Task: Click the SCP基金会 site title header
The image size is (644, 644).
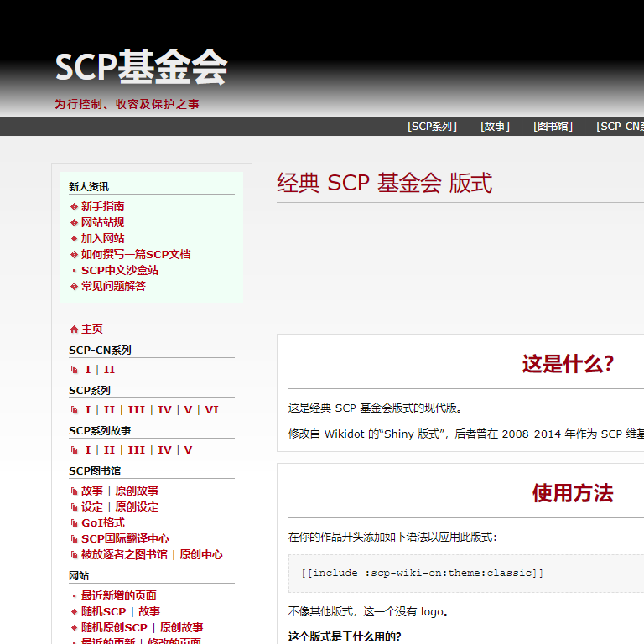Action: [141, 67]
